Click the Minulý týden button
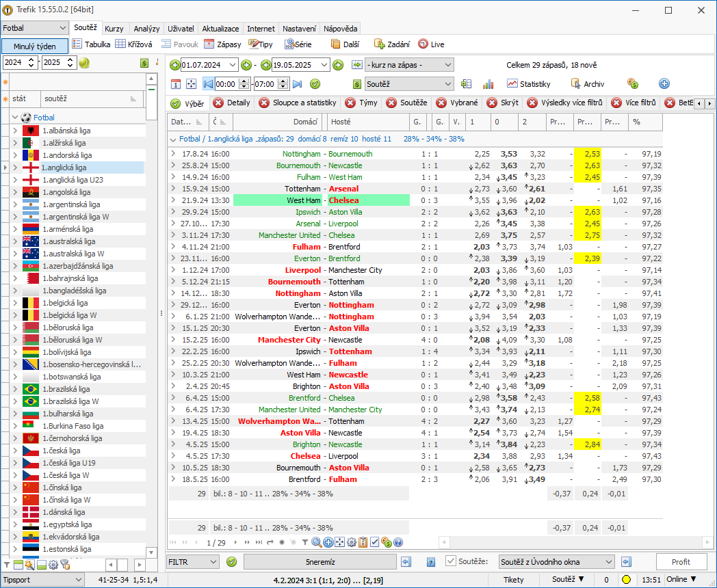The width and height of the screenshot is (717, 588). click(35, 46)
